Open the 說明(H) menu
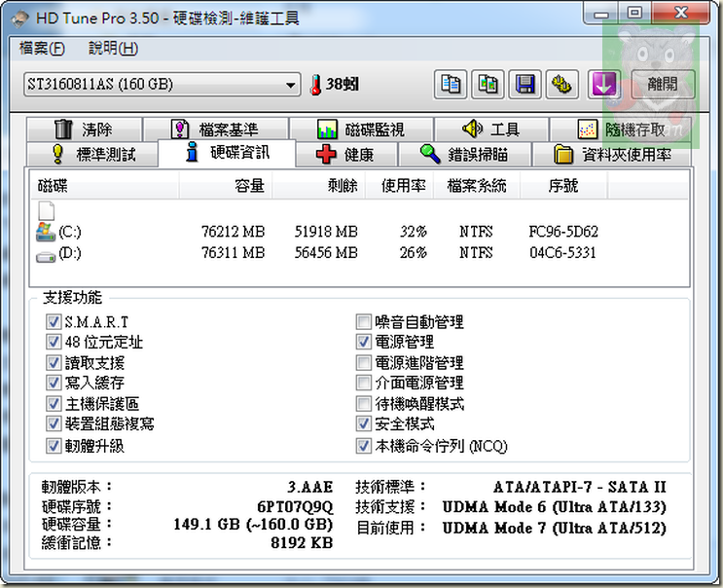 tap(113, 49)
